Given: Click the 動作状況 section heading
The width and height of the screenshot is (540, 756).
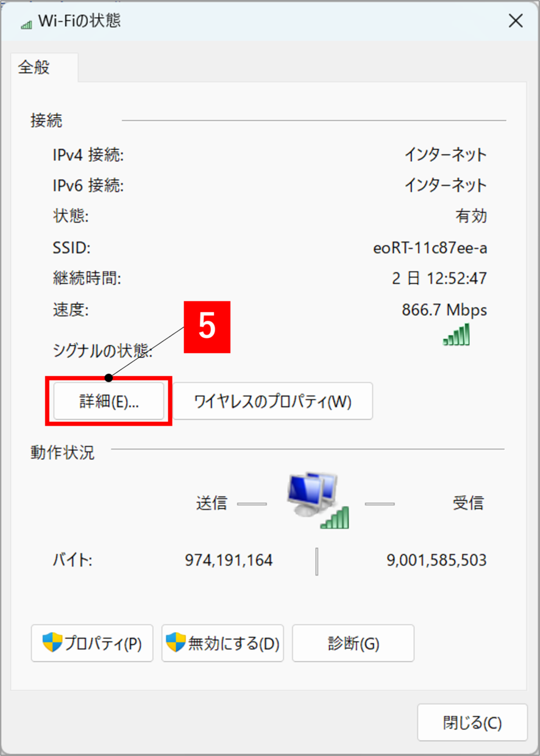Looking at the screenshot, I should point(63,452).
